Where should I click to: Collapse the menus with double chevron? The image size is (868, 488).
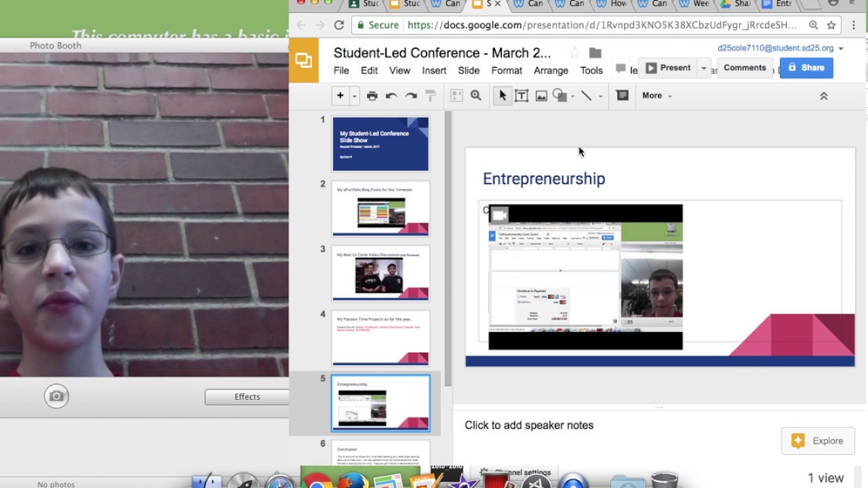(x=824, y=96)
